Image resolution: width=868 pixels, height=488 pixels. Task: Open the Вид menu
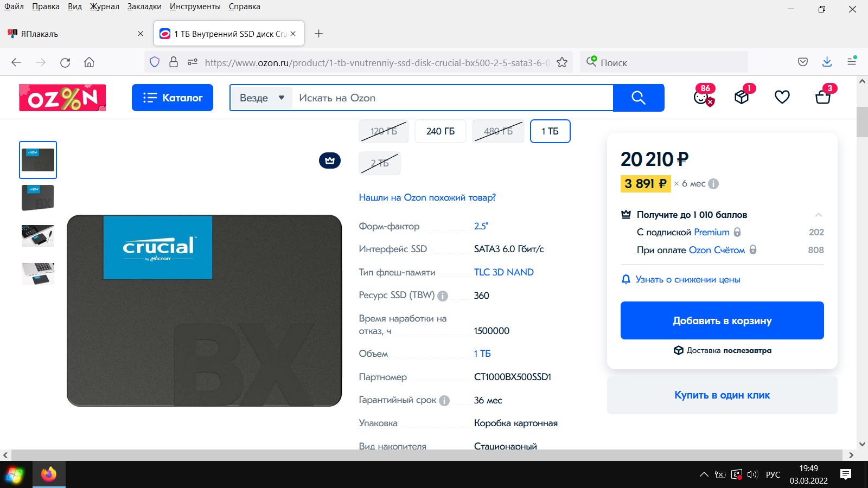pyautogui.click(x=75, y=7)
